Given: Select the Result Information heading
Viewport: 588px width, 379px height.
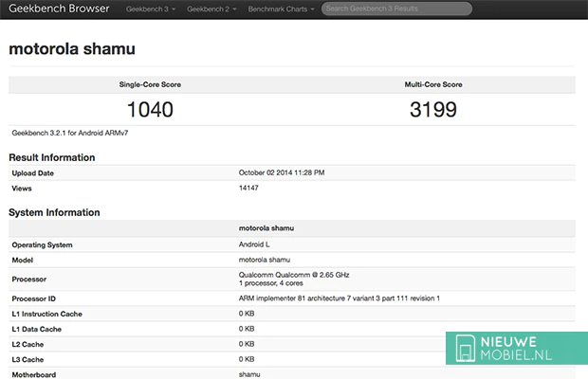Looking at the screenshot, I should (x=52, y=157).
